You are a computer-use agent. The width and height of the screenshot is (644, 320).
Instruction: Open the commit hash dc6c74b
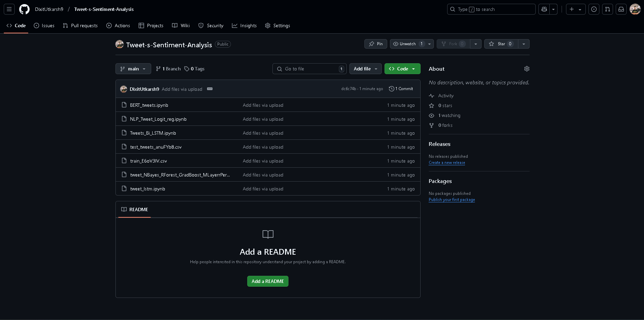tap(349, 89)
